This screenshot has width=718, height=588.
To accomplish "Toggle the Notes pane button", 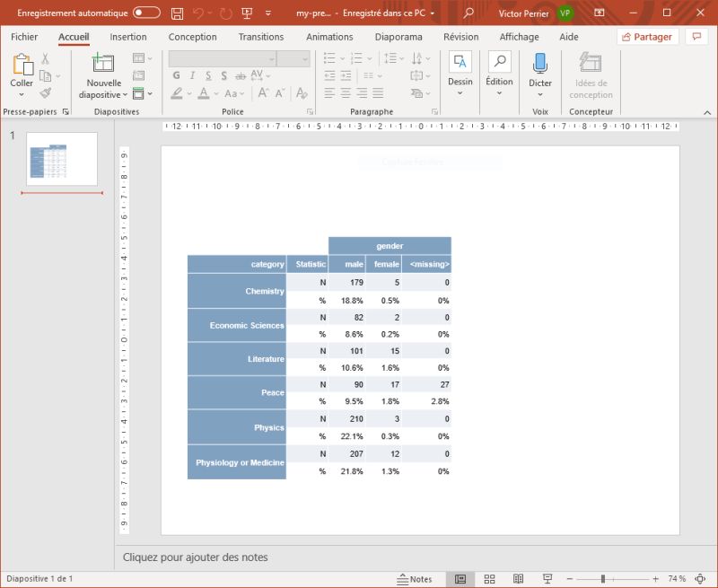I will [415, 579].
